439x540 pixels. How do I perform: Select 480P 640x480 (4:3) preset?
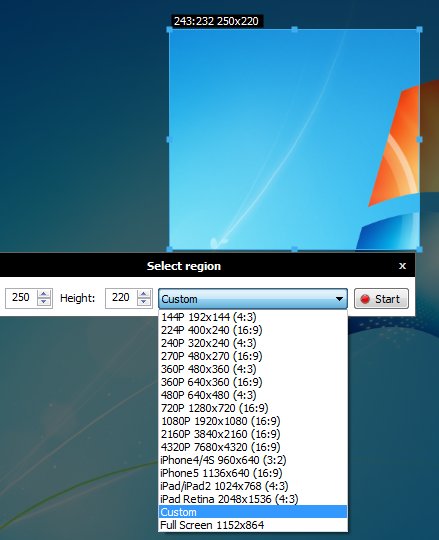point(253,395)
